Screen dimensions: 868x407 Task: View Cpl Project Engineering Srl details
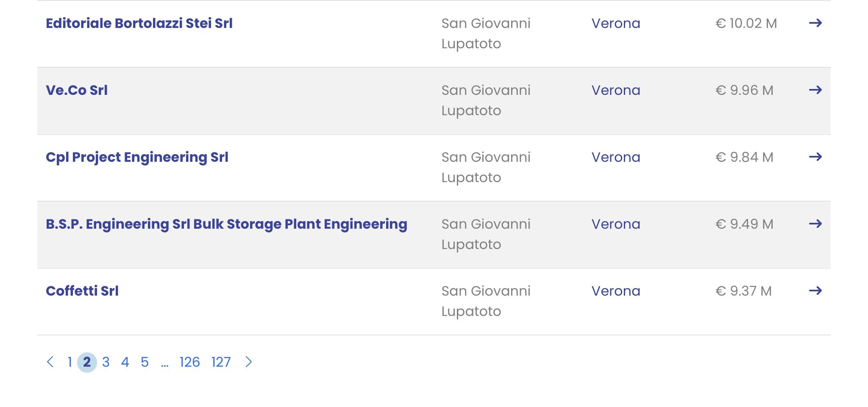(137, 158)
